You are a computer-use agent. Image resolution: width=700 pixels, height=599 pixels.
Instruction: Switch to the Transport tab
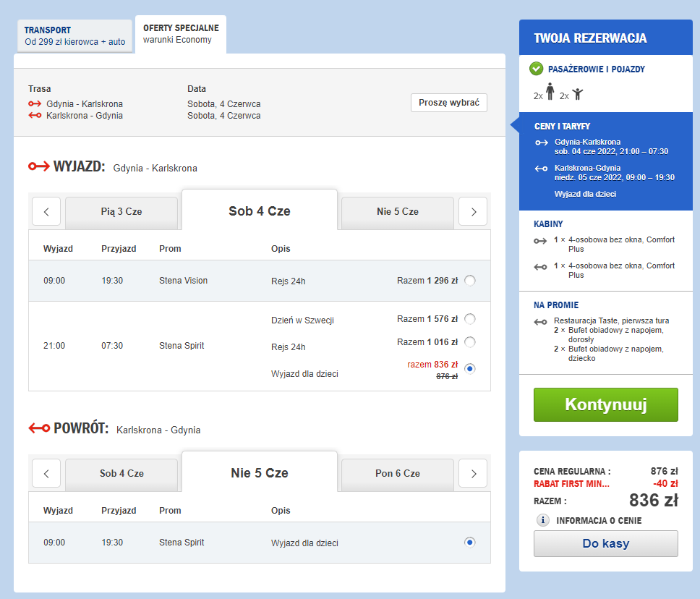(74, 36)
